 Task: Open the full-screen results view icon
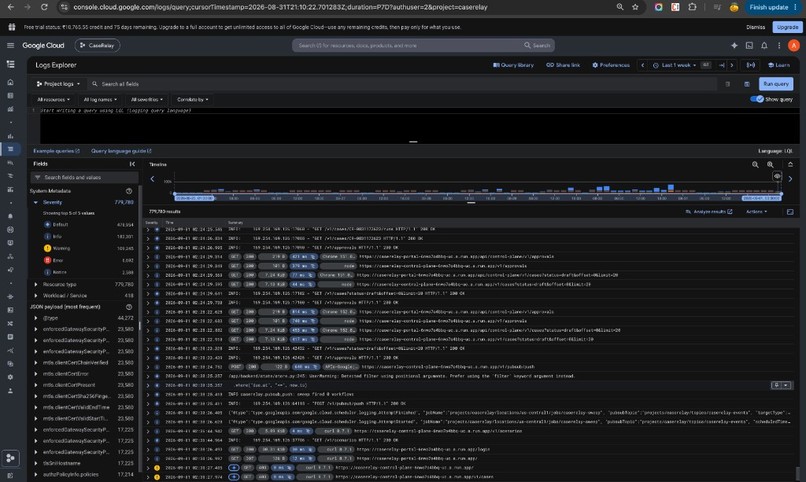(x=790, y=212)
